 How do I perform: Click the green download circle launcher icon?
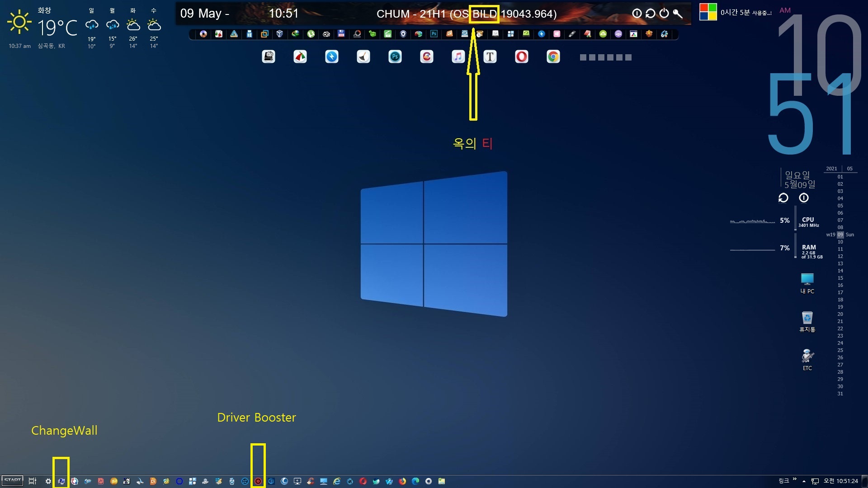(x=603, y=34)
